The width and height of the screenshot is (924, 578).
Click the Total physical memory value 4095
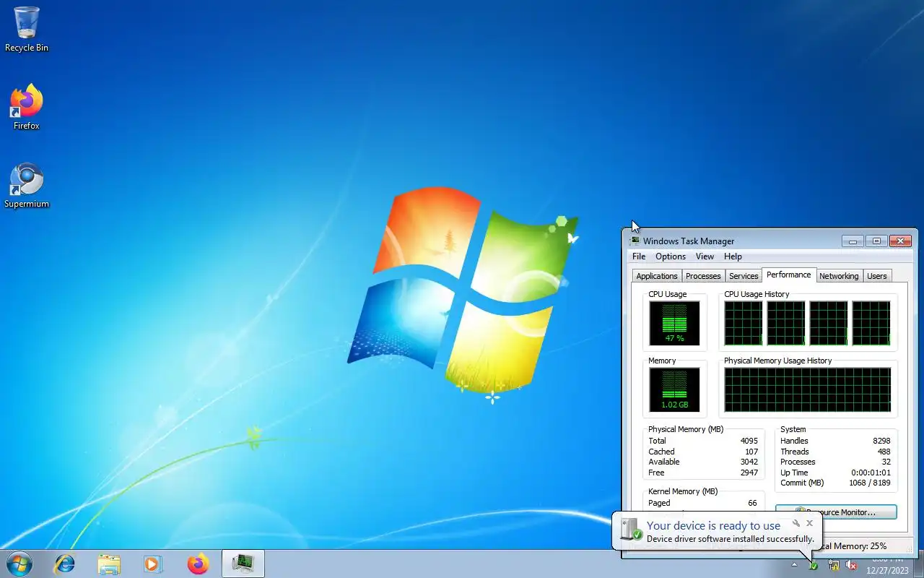coord(749,441)
